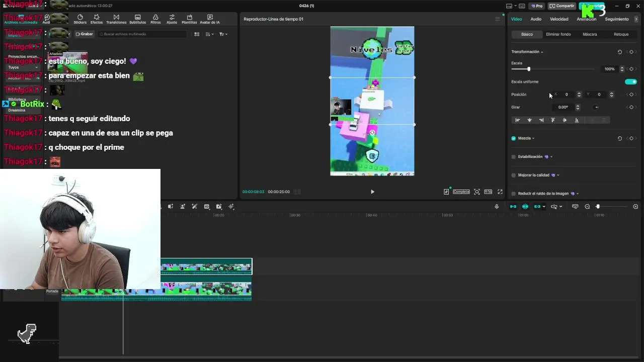Align the clip to the right edge
The width and height of the screenshot is (644, 362).
[541, 120]
